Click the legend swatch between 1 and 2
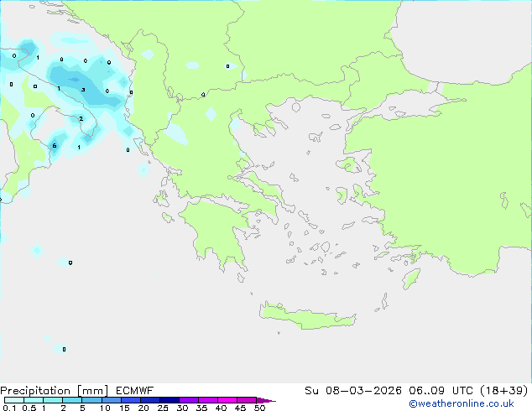The width and height of the screenshot is (532, 411). coord(53,400)
